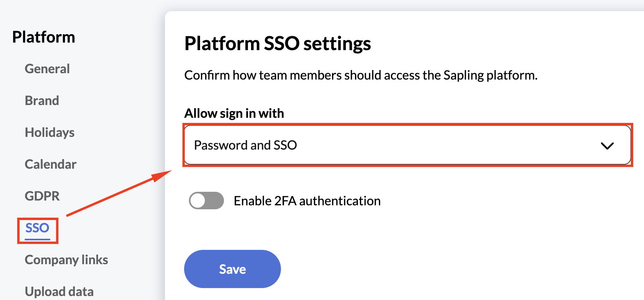Click the Platform SSO settings title
Screen dimensions: 644x300
[277, 43]
